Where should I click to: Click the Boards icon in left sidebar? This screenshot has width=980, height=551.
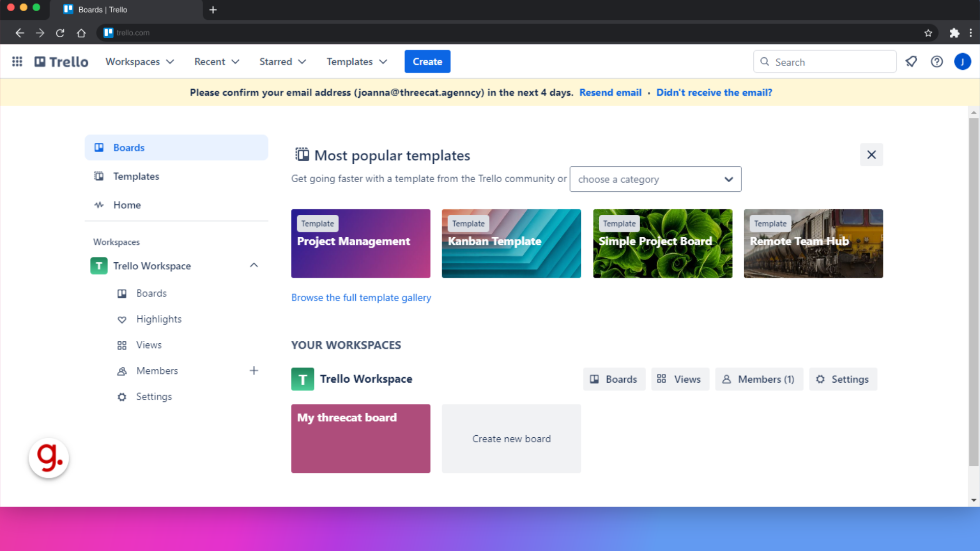[x=99, y=147]
